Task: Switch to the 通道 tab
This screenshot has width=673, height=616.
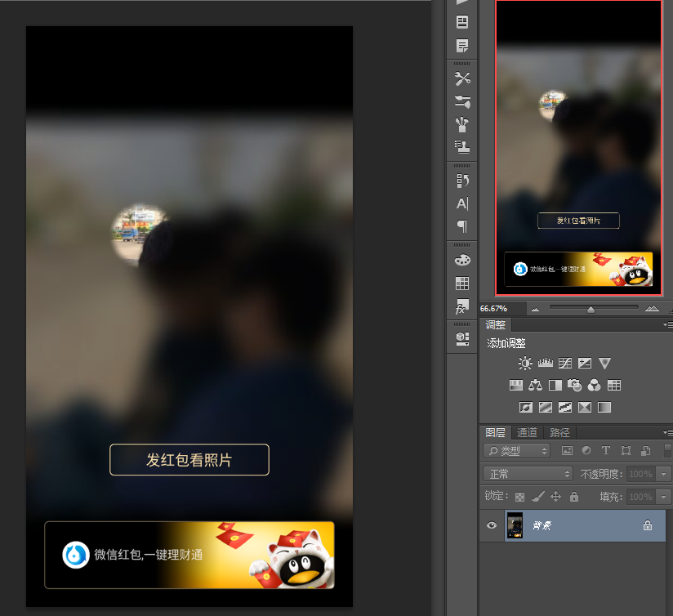Action: [x=527, y=432]
